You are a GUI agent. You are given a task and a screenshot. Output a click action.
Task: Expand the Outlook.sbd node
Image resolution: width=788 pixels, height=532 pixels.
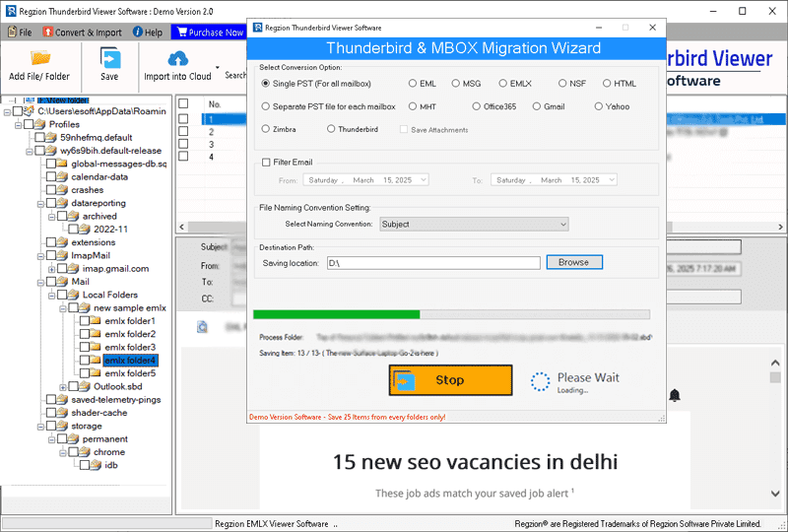point(62,387)
